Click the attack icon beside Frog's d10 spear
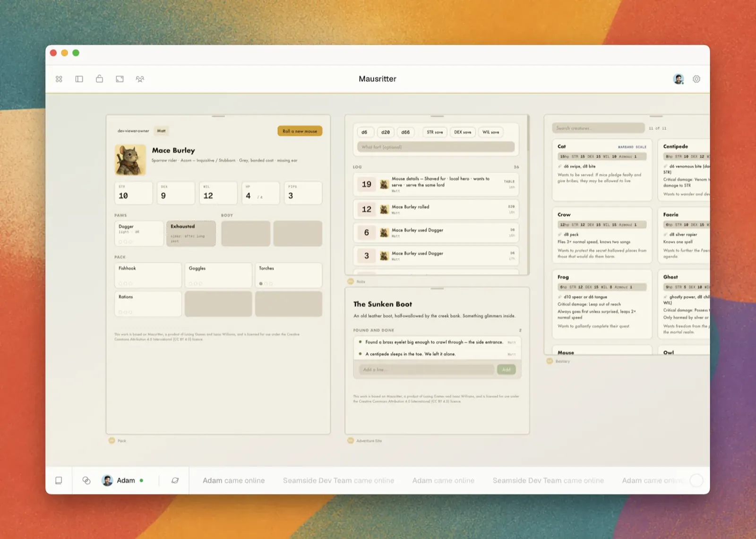 pyautogui.click(x=560, y=297)
